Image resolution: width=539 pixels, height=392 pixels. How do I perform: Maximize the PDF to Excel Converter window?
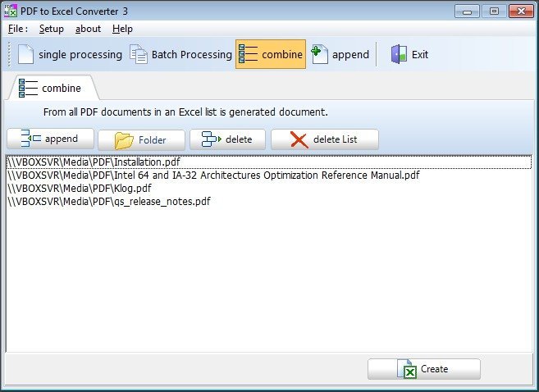click(x=494, y=11)
